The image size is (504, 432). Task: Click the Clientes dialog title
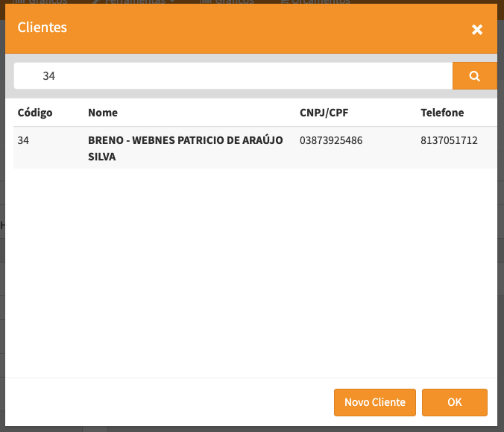pos(42,28)
